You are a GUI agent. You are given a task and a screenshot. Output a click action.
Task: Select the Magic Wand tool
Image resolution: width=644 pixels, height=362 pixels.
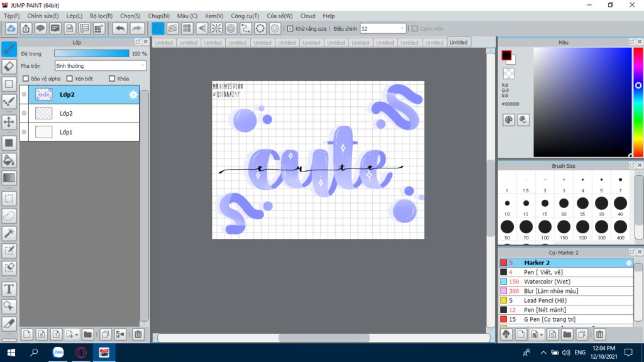9,233
